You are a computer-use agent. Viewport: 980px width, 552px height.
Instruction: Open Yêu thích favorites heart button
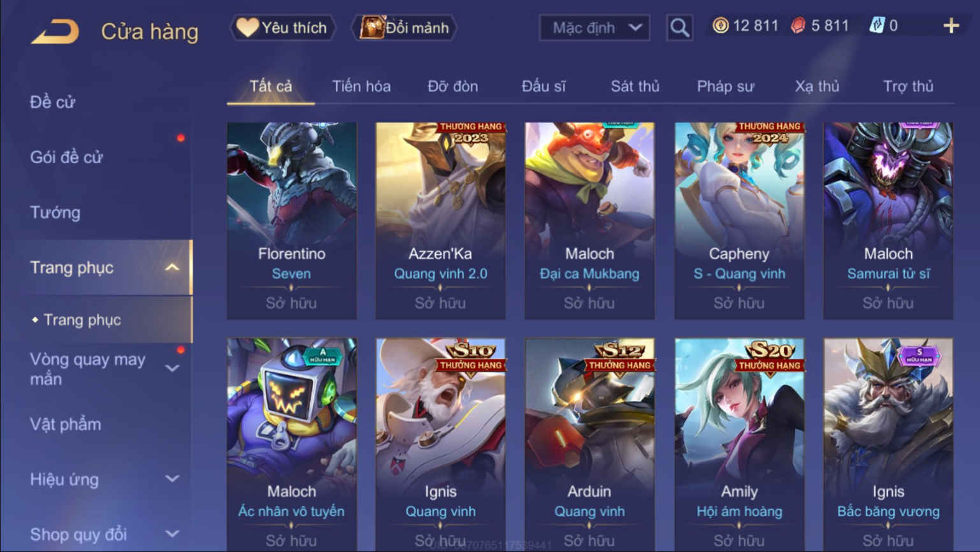click(x=282, y=27)
